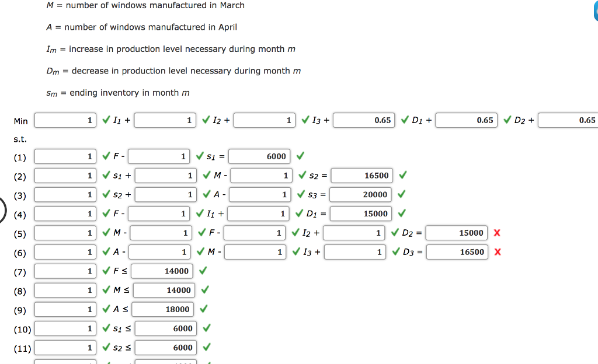This screenshot has height=364, width=598.
Task: Click green checkmark after 16500 in constraint (2)
Action: (x=402, y=176)
